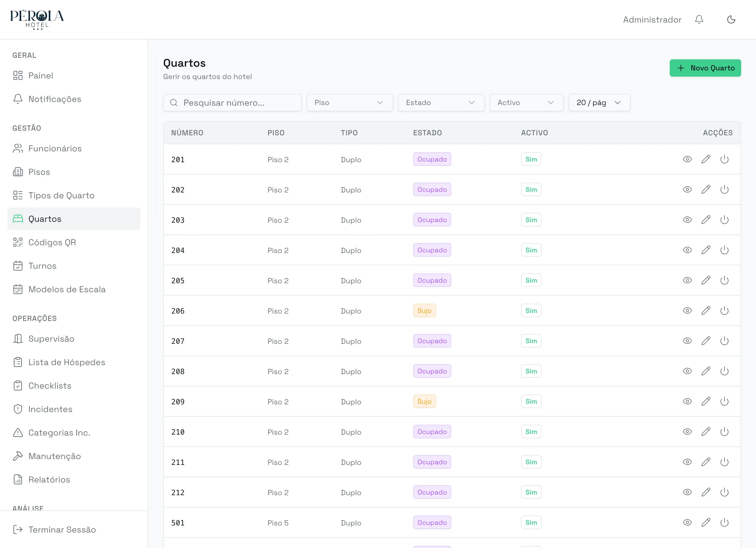The image size is (756, 548).
Task: View room 205 with the eye icon
Action: [687, 280]
